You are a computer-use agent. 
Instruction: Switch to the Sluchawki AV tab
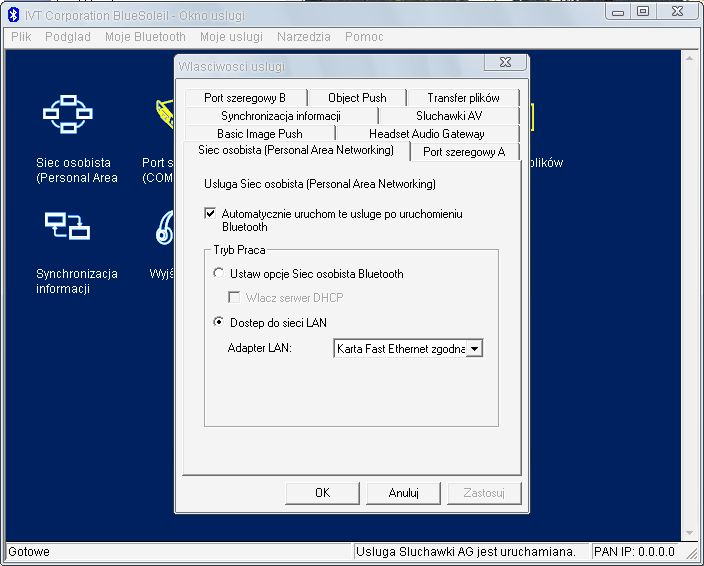[x=449, y=116]
